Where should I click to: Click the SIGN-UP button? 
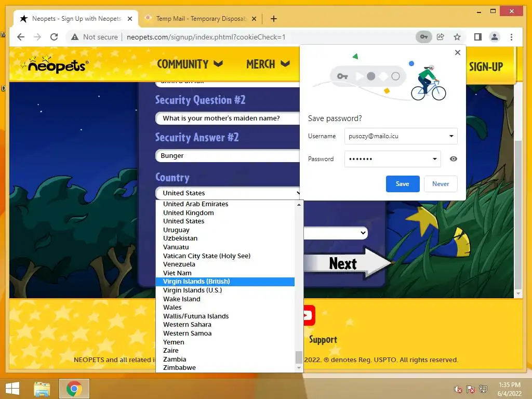[x=486, y=66]
